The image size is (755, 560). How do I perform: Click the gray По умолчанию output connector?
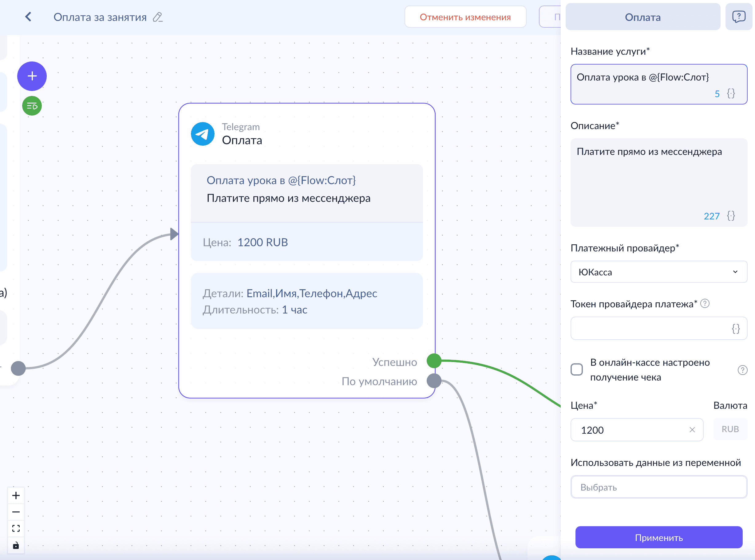coord(434,381)
